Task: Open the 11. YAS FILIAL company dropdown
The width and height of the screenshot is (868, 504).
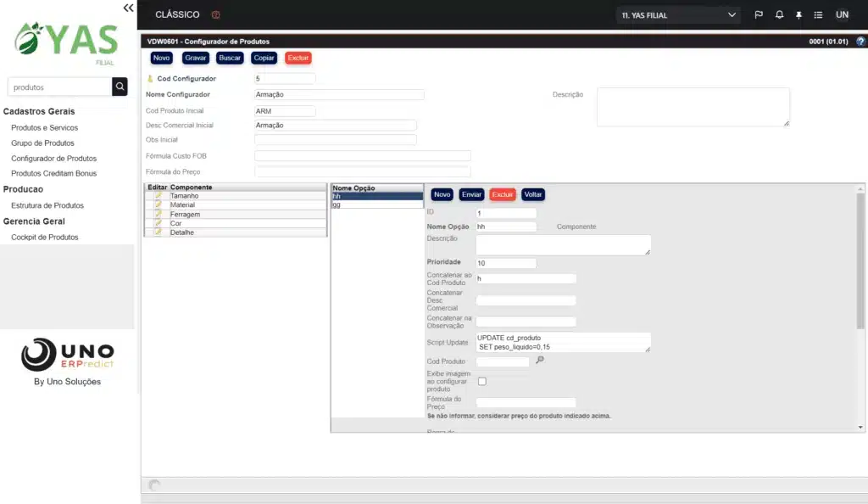Action: (x=678, y=15)
